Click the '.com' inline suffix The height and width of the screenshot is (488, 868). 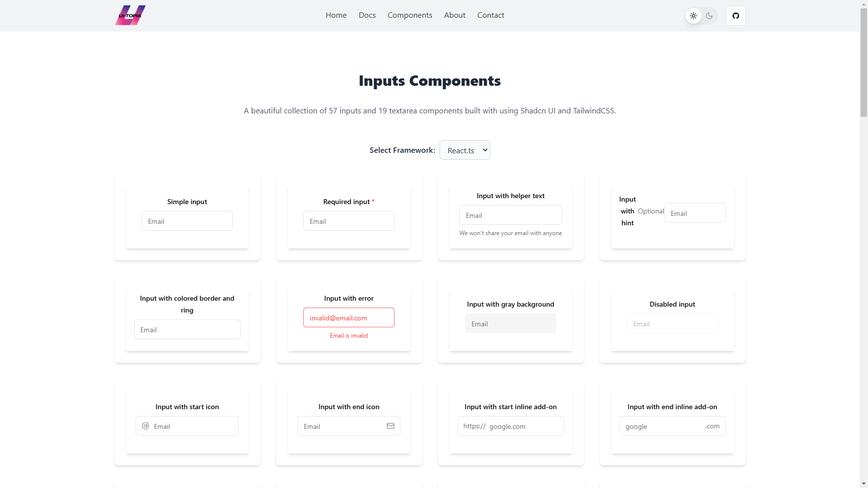[x=712, y=426]
